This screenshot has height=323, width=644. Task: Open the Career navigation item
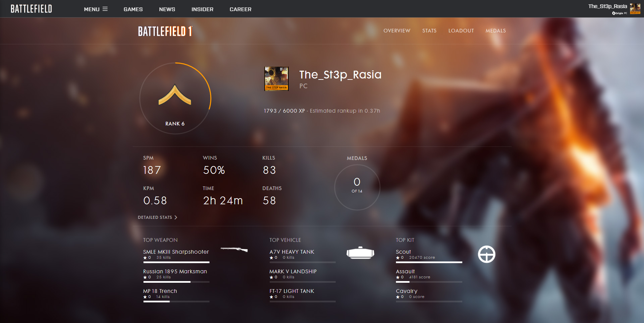point(240,9)
